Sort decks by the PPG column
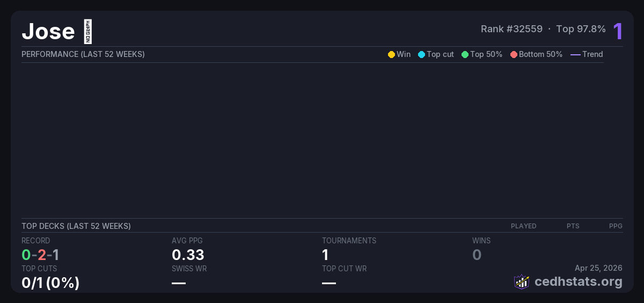Screen dimensions: 644x303 [x=616, y=226]
